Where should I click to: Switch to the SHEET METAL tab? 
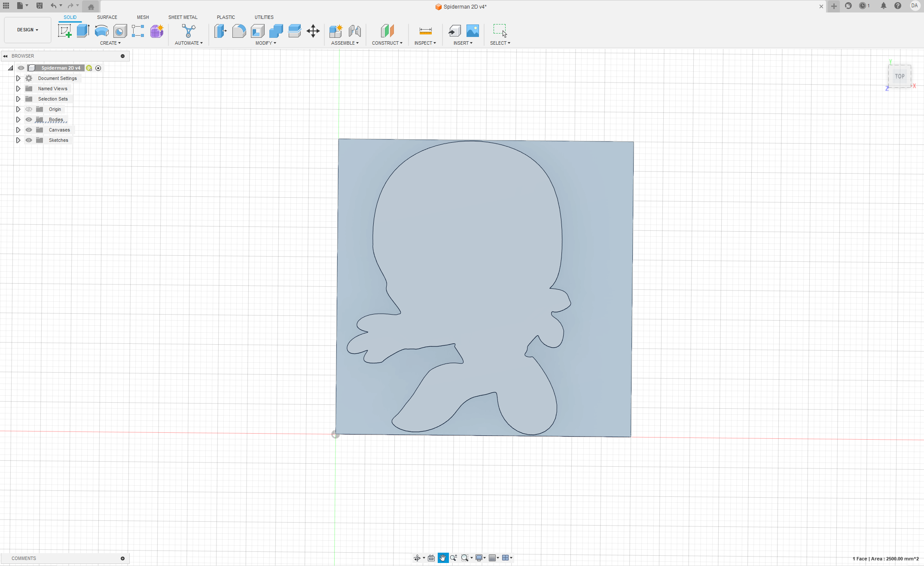pyautogui.click(x=183, y=17)
